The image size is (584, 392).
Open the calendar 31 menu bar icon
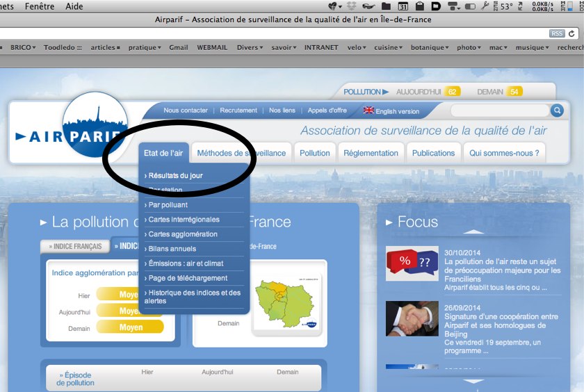403,6
